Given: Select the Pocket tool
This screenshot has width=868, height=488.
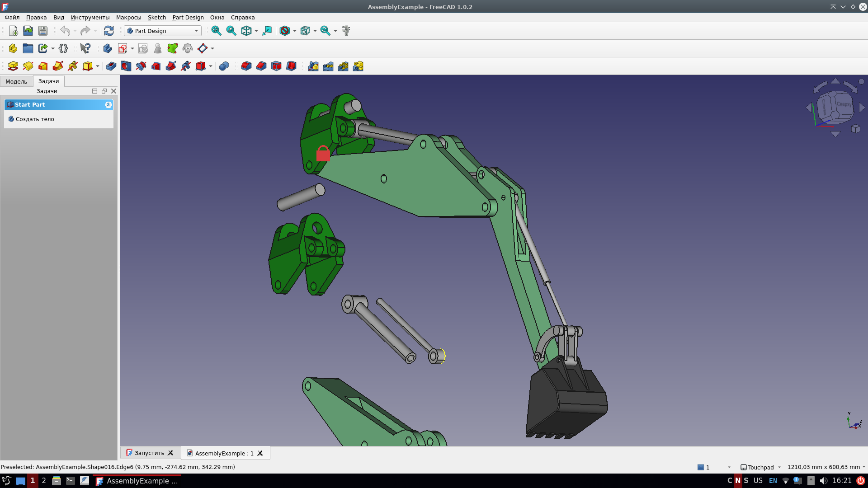Looking at the screenshot, I should tap(111, 66).
